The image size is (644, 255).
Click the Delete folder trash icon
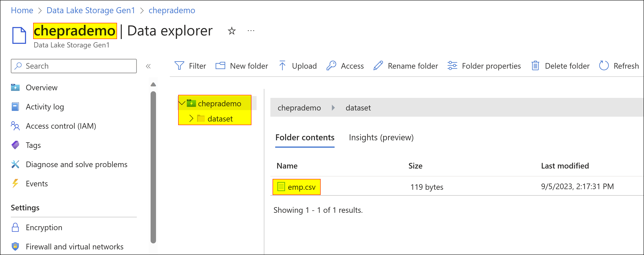coord(535,66)
